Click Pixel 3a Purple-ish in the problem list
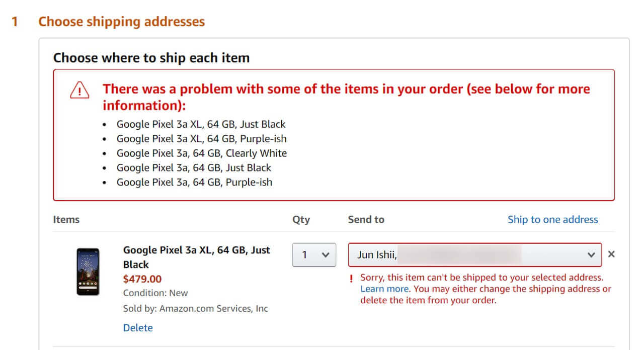 [194, 183]
